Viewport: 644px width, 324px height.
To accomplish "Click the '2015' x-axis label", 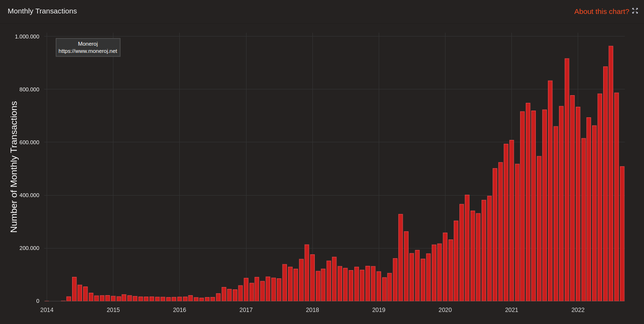I will click(113, 310).
